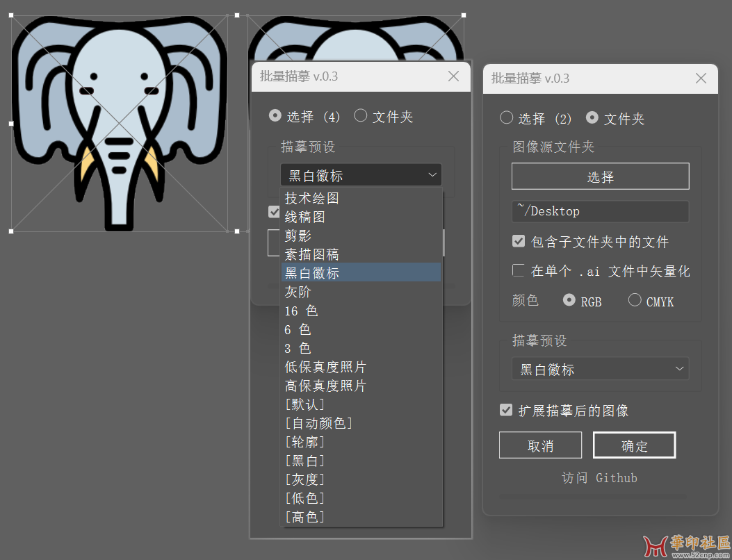The width and height of the screenshot is (732, 560).
Task: Choose 线稿图 in the preset list
Action: pos(361,217)
